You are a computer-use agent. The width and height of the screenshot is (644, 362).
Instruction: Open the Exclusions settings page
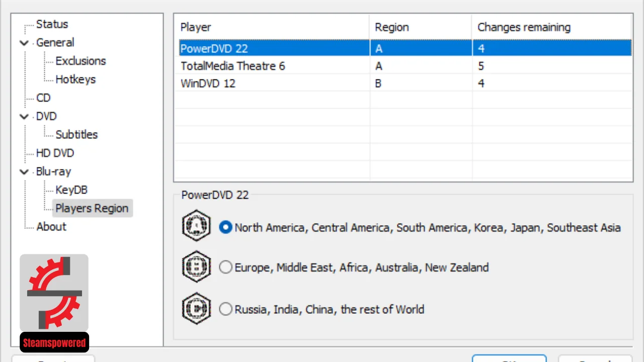(80, 61)
